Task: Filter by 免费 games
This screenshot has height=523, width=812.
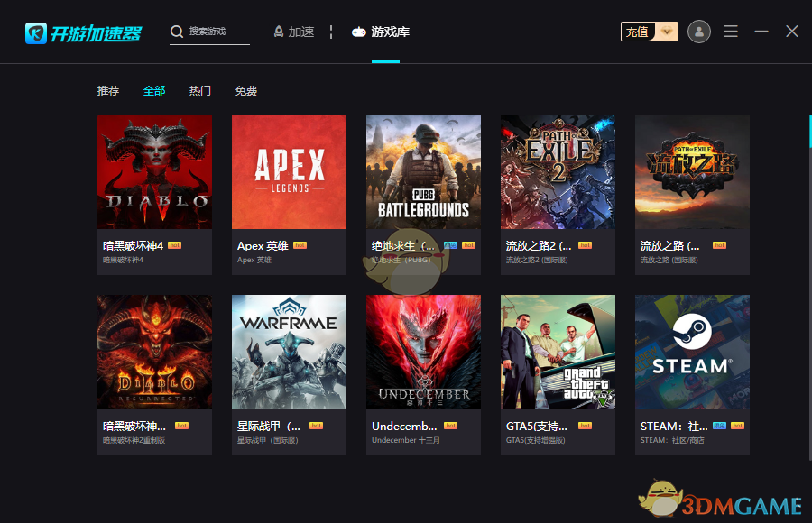Action: click(246, 91)
